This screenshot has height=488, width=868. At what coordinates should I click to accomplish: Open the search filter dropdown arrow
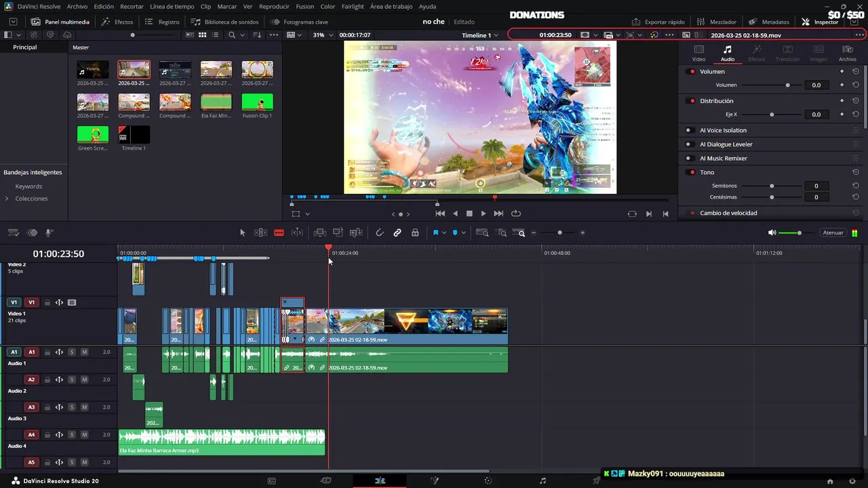point(243,35)
